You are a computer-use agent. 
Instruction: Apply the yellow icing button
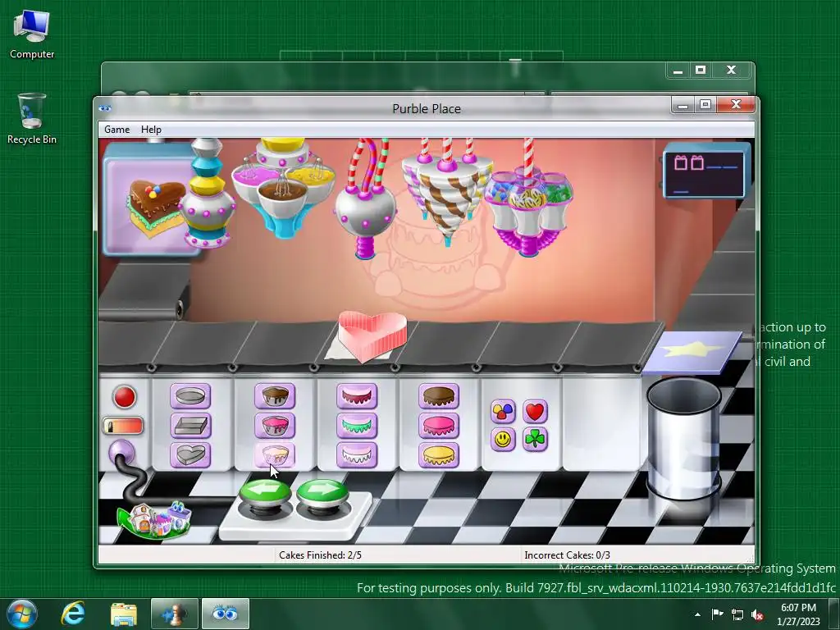(x=439, y=454)
